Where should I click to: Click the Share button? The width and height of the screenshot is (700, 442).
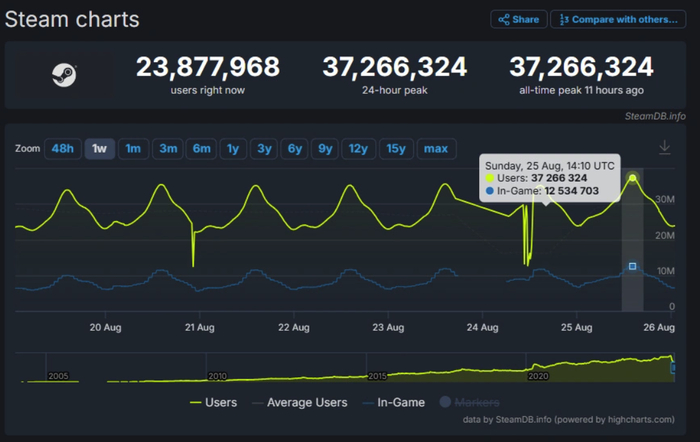pos(519,19)
